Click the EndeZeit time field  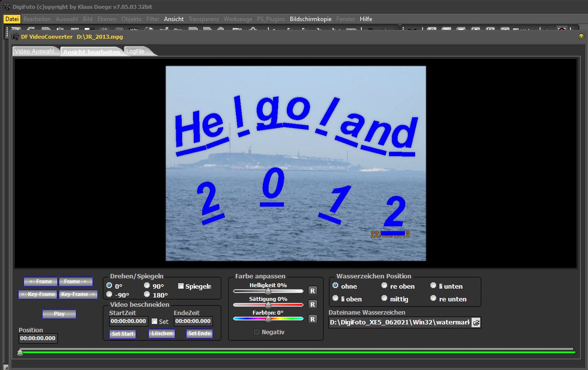(x=193, y=321)
